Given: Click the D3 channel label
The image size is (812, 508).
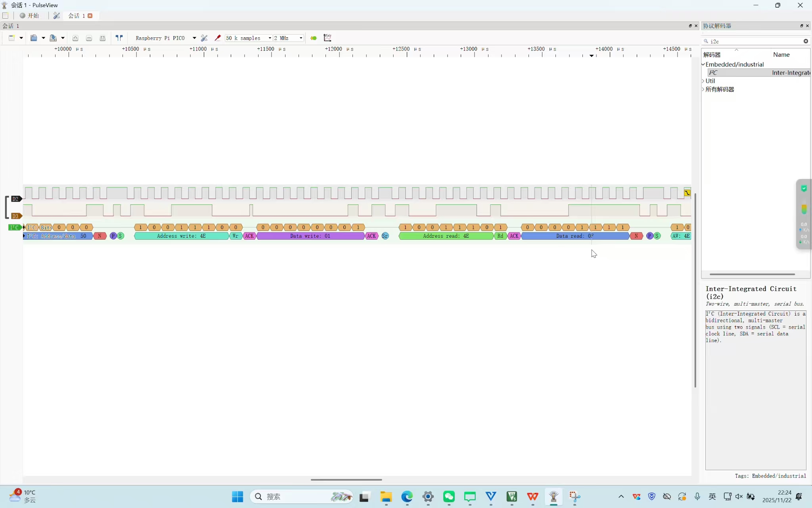Looking at the screenshot, I should pyautogui.click(x=15, y=216).
